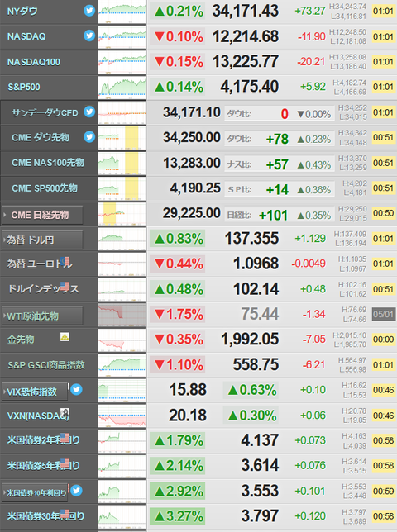Viewport: 397px width, 532px height.
Task: Expand the VIX恐怖指数 button
Action: coord(35,392)
